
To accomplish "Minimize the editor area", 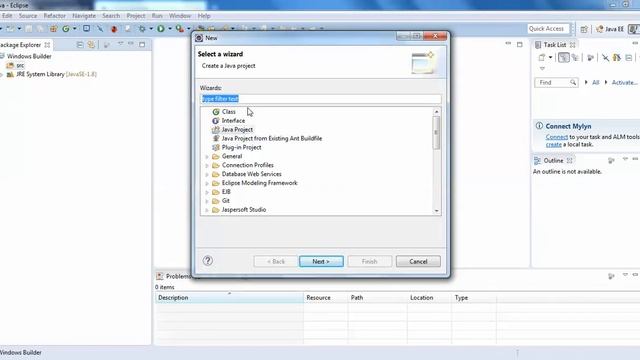I will (x=508, y=43).
